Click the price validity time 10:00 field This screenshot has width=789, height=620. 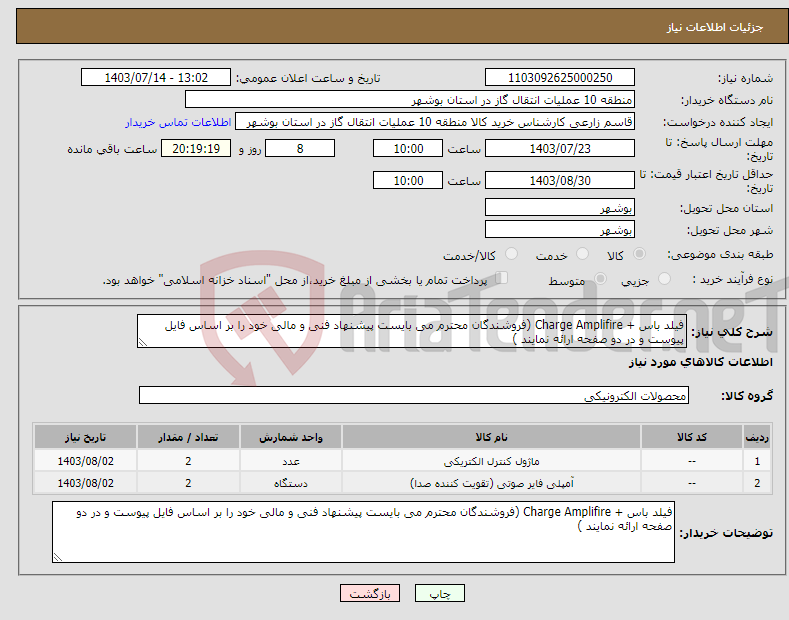(408, 180)
